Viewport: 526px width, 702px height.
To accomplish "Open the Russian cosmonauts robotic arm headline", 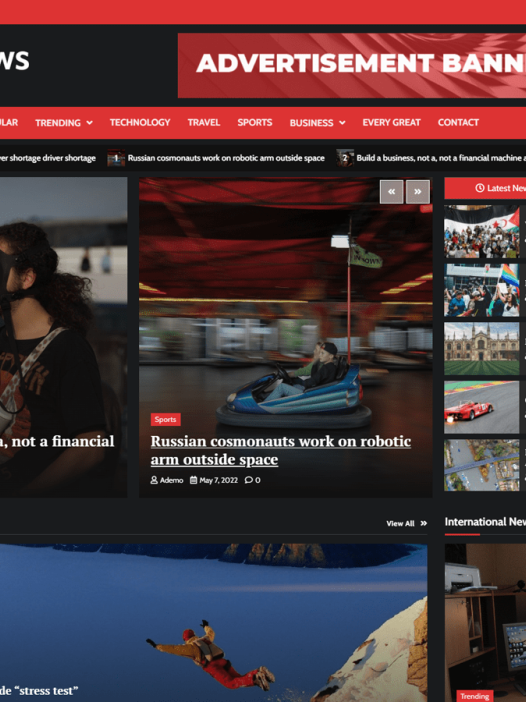I will pos(281,450).
